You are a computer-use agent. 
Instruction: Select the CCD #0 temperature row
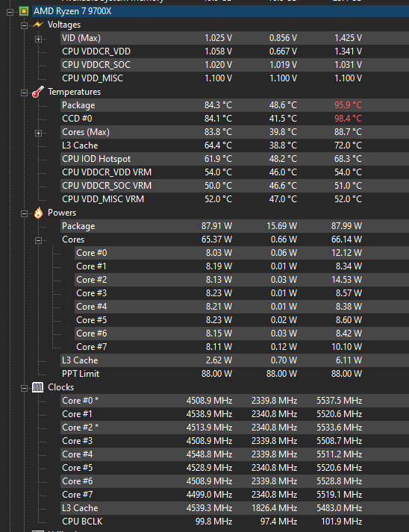coord(234,119)
